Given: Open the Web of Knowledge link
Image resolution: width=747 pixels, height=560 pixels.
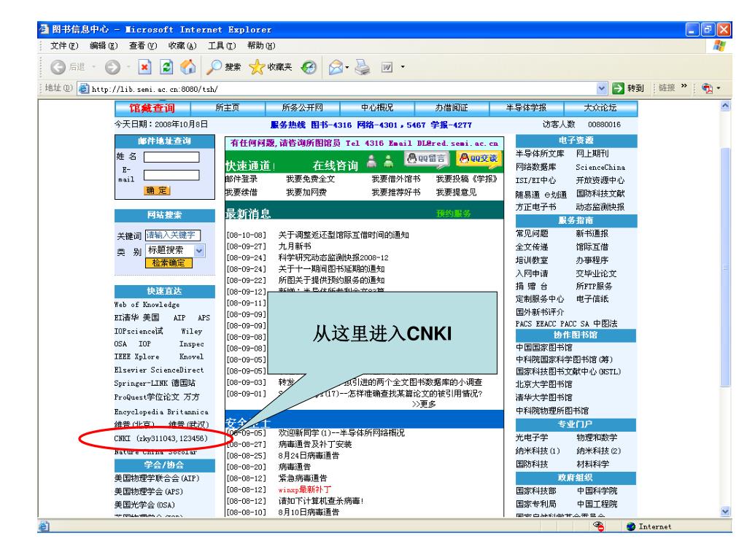Looking at the screenshot, I should pos(147,305).
